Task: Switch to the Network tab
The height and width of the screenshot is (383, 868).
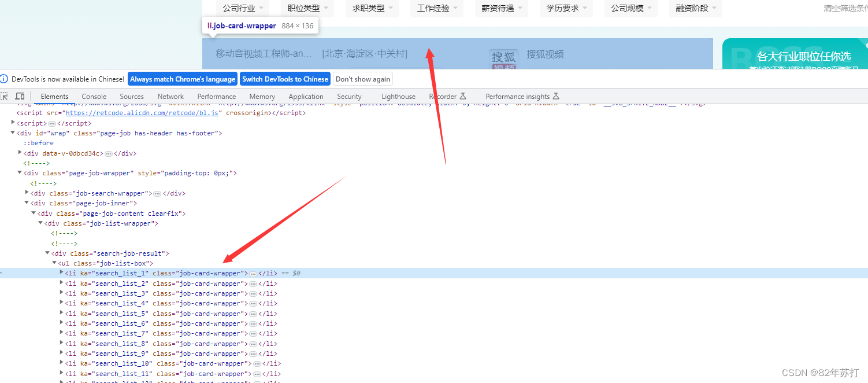Action: [x=170, y=96]
